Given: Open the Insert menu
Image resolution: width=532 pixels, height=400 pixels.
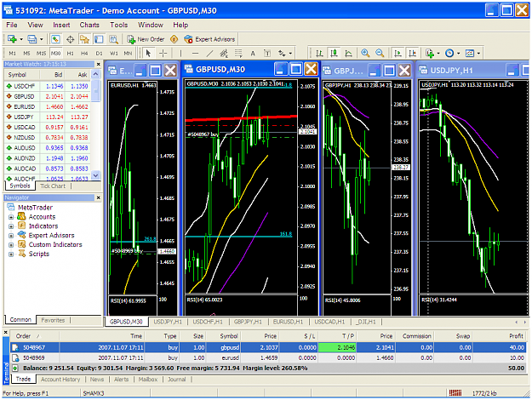Looking at the screenshot, I should (x=61, y=25).
